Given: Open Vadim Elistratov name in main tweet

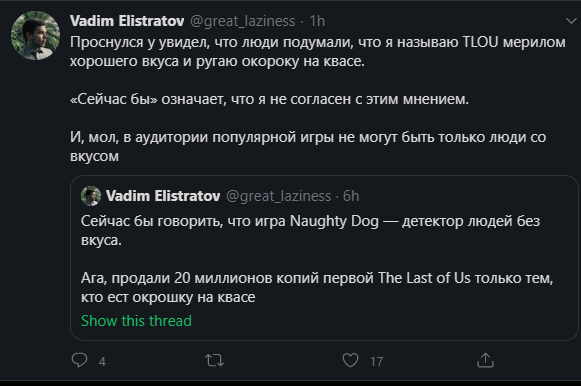Looking at the screenshot, I should (127, 21).
